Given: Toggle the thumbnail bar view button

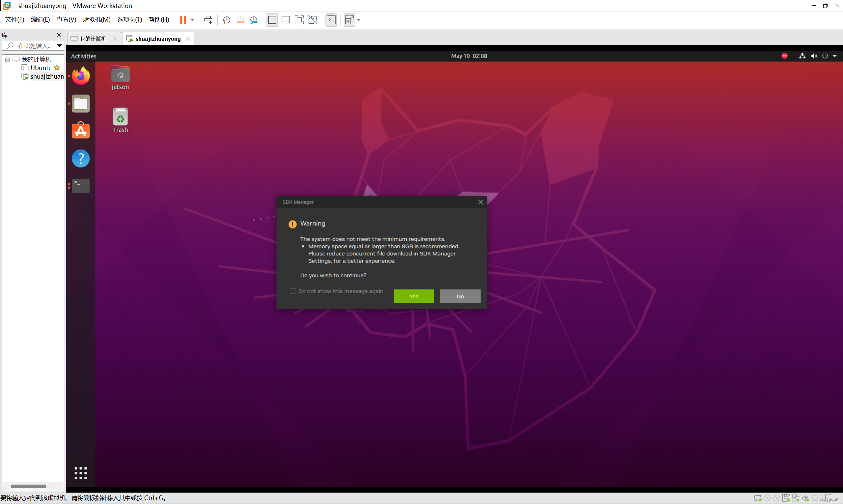Looking at the screenshot, I should (x=286, y=20).
